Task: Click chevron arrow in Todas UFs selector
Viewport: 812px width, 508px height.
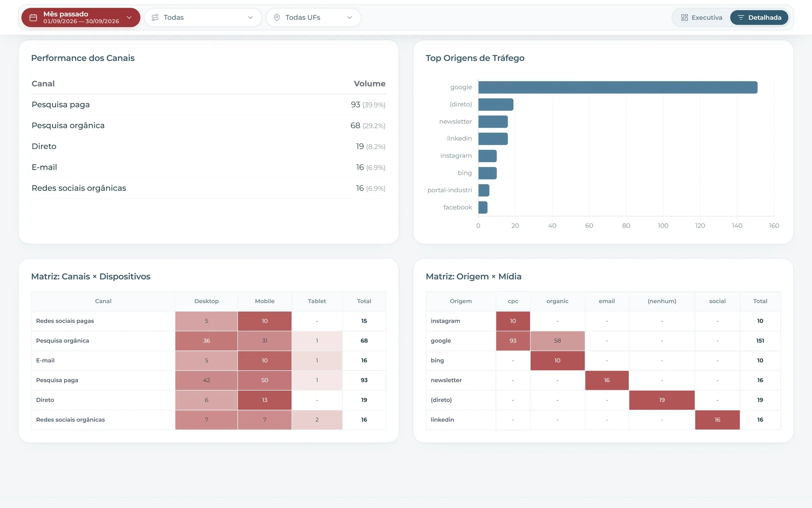Action: click(349, 18)
